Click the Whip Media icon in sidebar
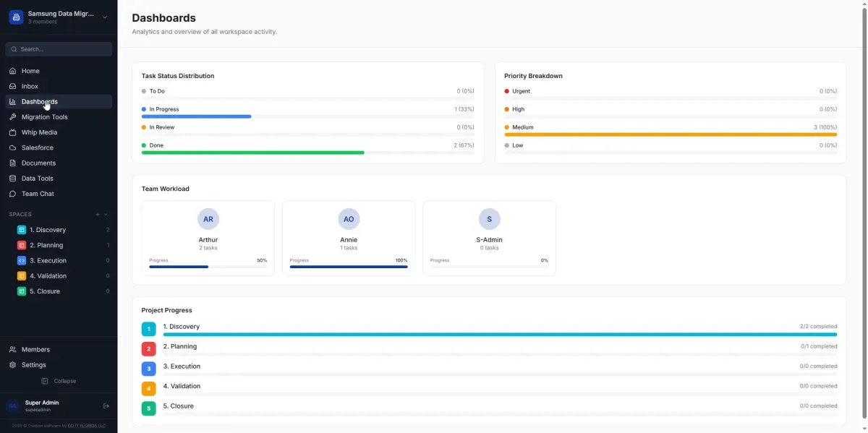 (x=12, y=132)
